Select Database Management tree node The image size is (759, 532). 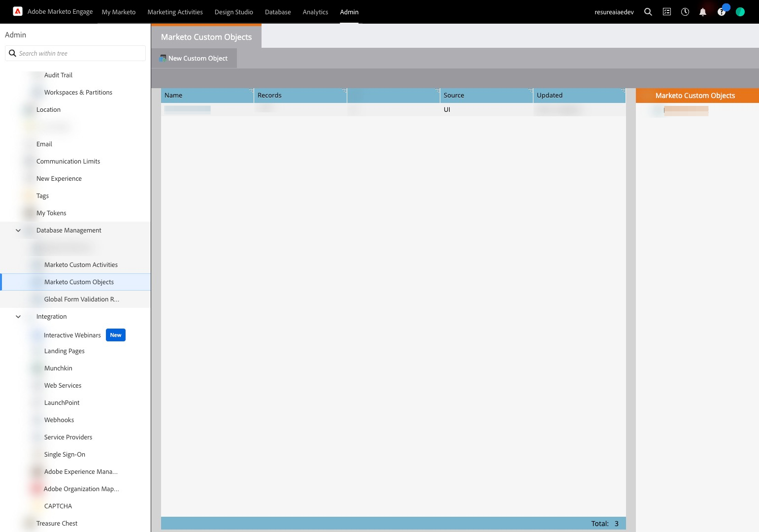(x=69, y=230)
